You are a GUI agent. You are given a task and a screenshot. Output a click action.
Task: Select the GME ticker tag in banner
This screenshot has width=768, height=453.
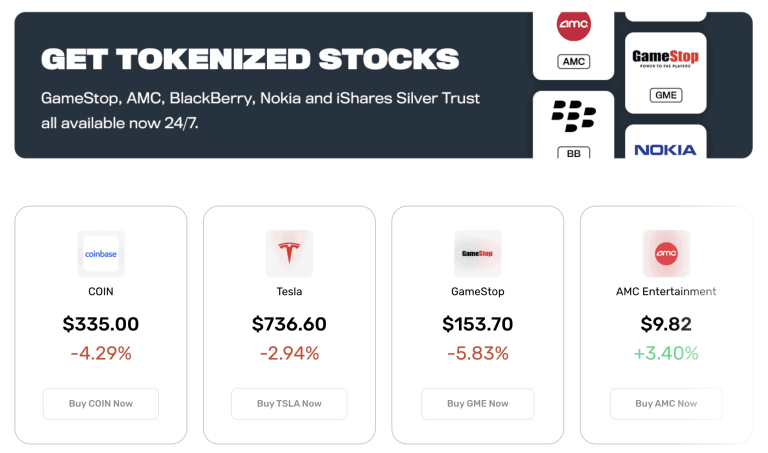[x=665, y=96]
